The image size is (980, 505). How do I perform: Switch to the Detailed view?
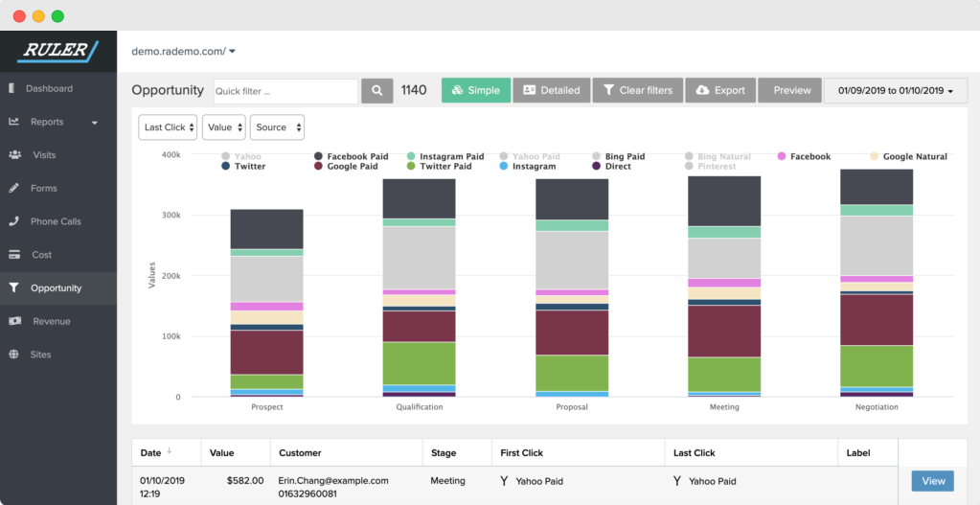tap(551, 91)
